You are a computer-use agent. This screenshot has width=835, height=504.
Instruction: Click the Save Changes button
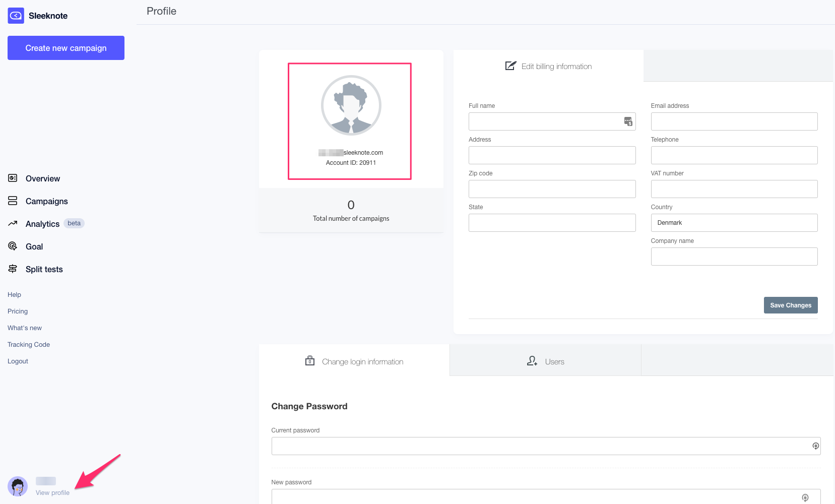click(790, 305)
